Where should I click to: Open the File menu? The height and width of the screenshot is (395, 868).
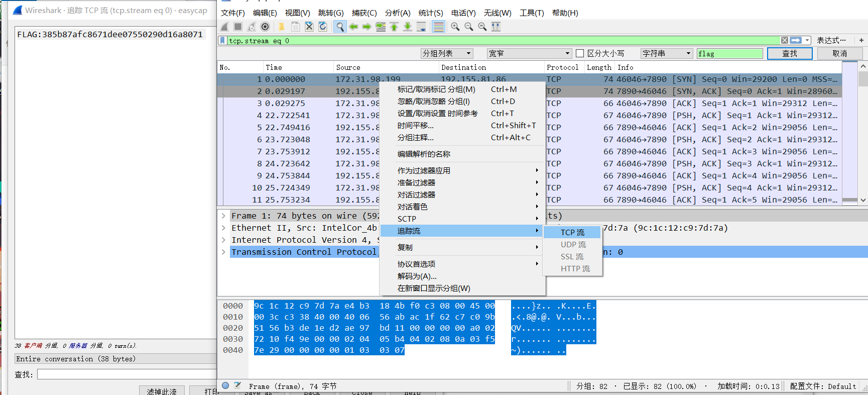232,13
